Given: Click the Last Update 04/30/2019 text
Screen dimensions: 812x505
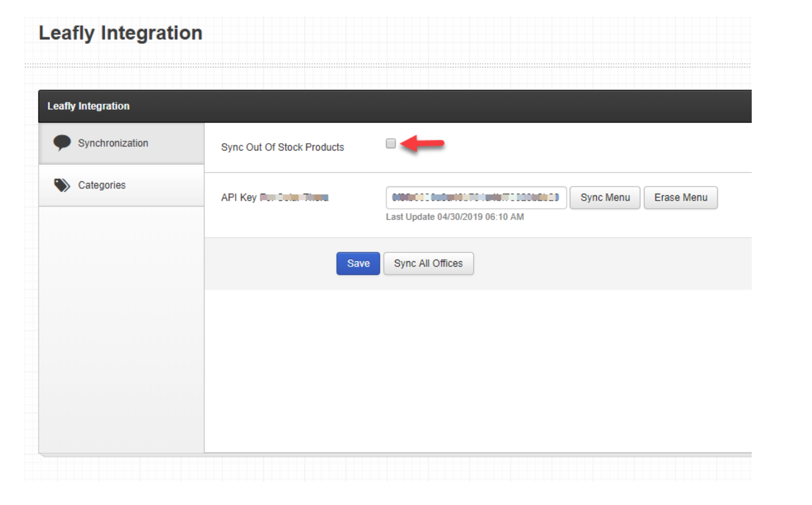Looking at the screenshot, I should [455, 217].
